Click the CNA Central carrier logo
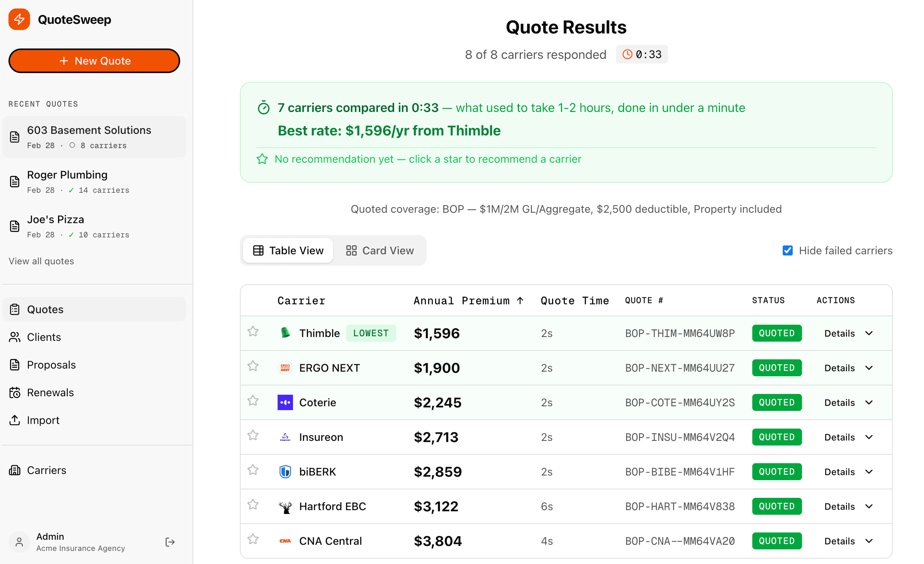 click(285, 540)
